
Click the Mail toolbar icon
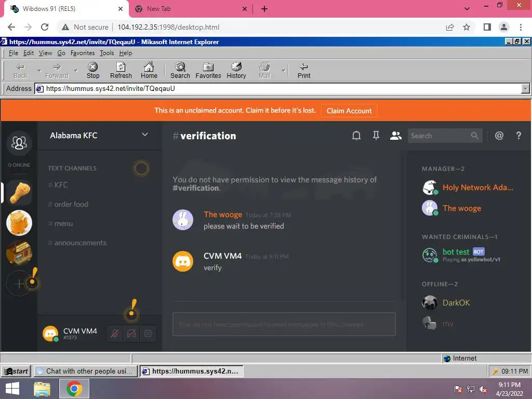tap(264, 71)
